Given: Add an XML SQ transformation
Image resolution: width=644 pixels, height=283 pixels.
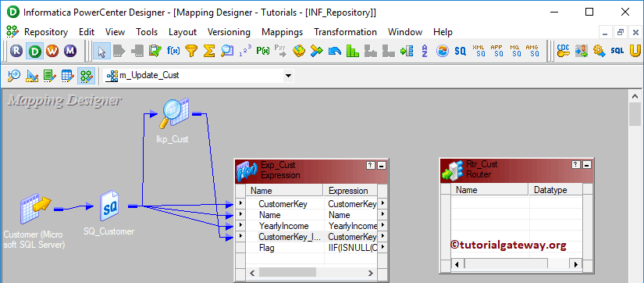Looking at the screenshot, I should (x=479, y=51).
